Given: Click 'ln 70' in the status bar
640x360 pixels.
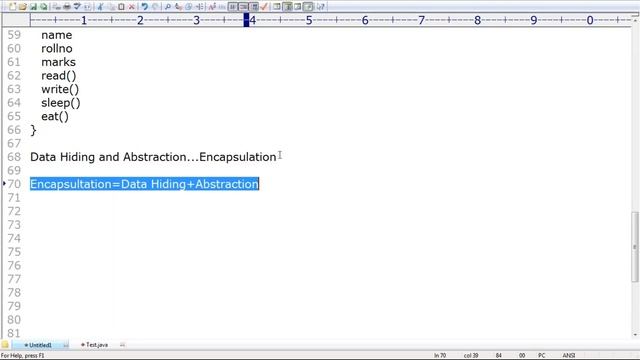Looking at the screenshot, I should (440, 356).
